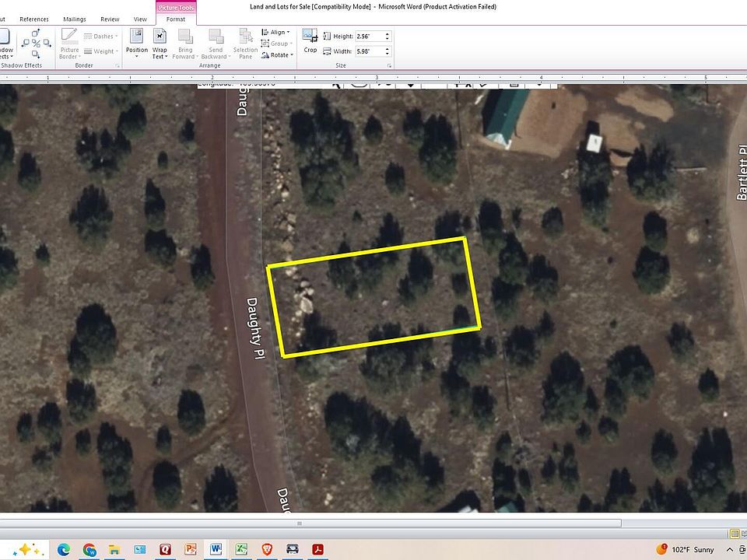The image size is (747, 560).
Task: Open Size group dialog launcher
Action: (389, 65)
